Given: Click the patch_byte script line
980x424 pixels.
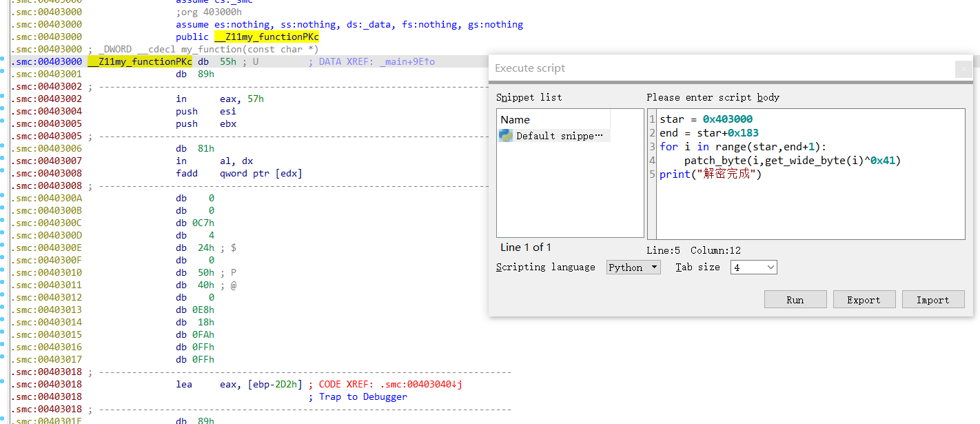Looking at the screenshot, I should point(793,161).
